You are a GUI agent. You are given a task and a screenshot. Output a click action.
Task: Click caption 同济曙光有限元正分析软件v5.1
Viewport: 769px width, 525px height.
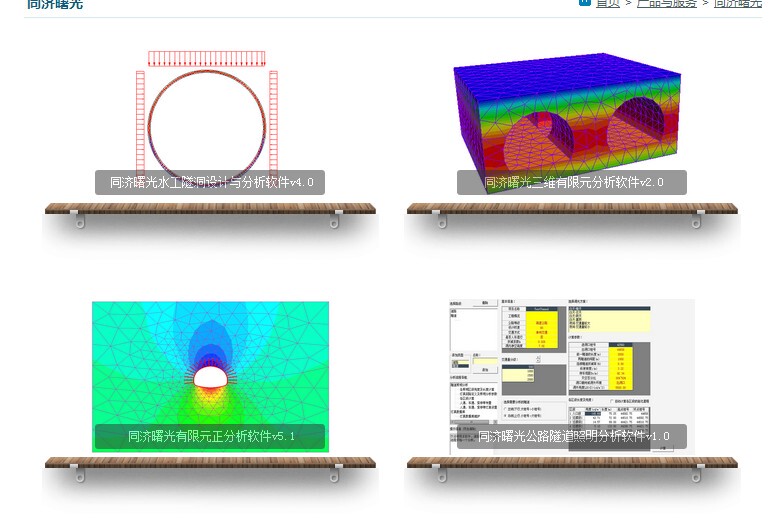[210, 436]
